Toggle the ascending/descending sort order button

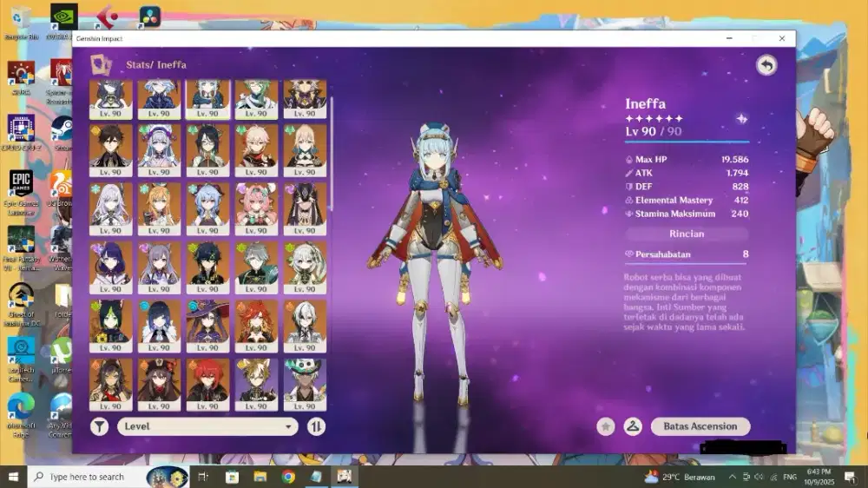click(316, 426)
